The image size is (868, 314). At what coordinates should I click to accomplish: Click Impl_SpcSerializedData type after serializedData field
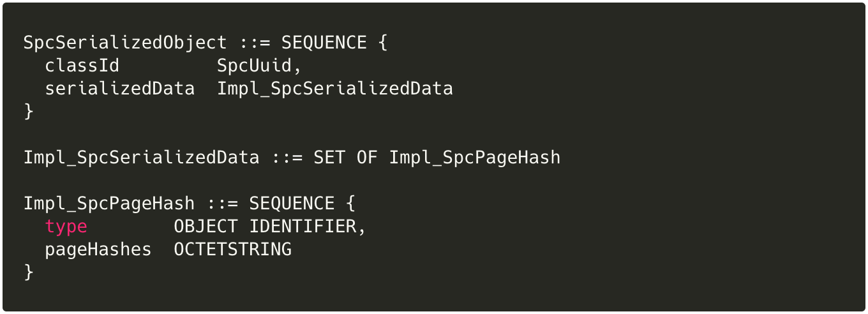334,89
